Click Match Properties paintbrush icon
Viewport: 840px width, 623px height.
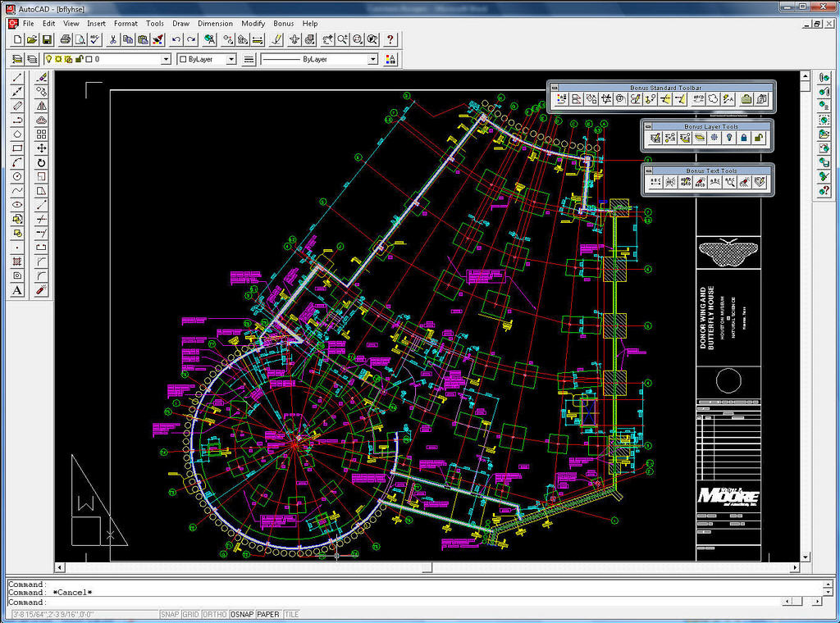pyautogui.click(x=158, y=39)
